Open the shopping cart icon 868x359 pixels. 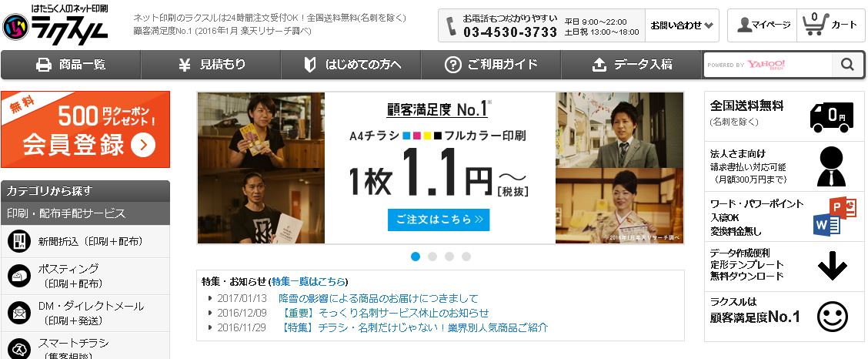pyautogui.click(x=815, y=25)
